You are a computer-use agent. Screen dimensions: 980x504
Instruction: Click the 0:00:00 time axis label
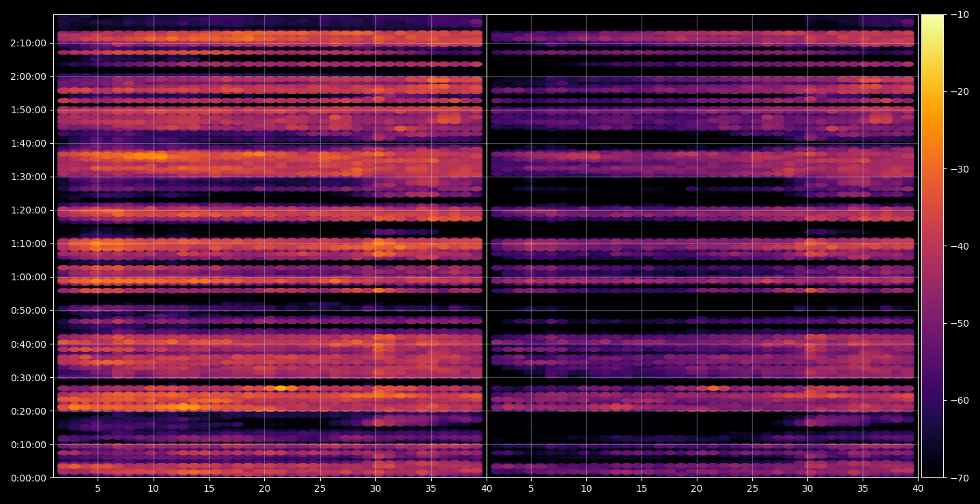pyautogui.click(x=29, y=477)
